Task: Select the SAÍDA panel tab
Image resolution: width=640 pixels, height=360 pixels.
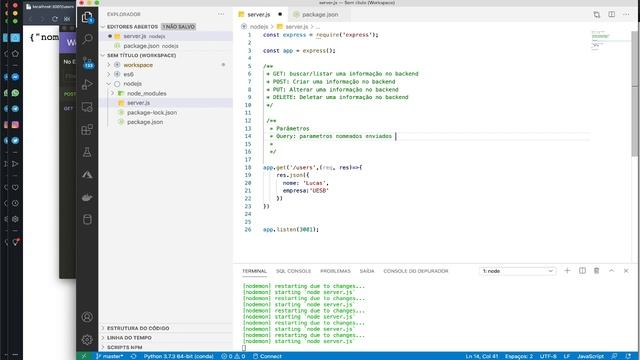Action: pyautogui.click(x=367, y=271)
